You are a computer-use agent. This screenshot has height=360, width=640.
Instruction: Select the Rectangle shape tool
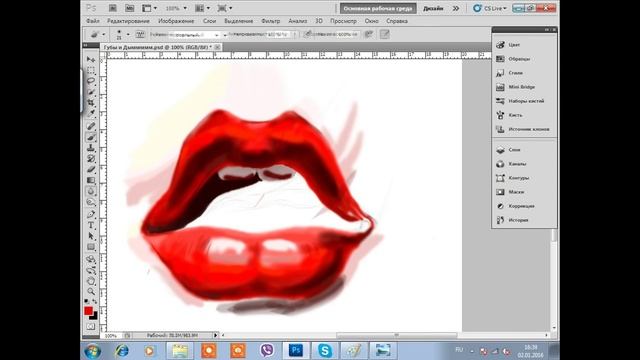pyautogui.click(x=91, y=247)
